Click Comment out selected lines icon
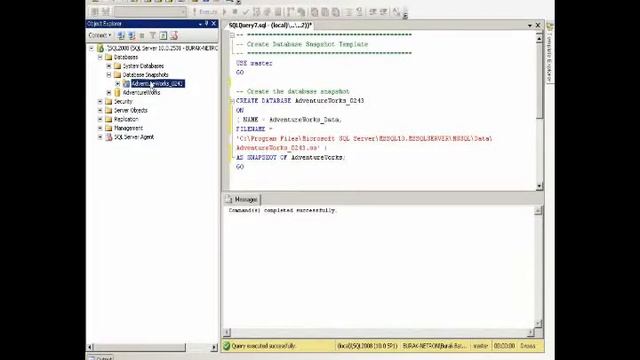The height and width of the screenshot is (360, 640). click(349, 12)
